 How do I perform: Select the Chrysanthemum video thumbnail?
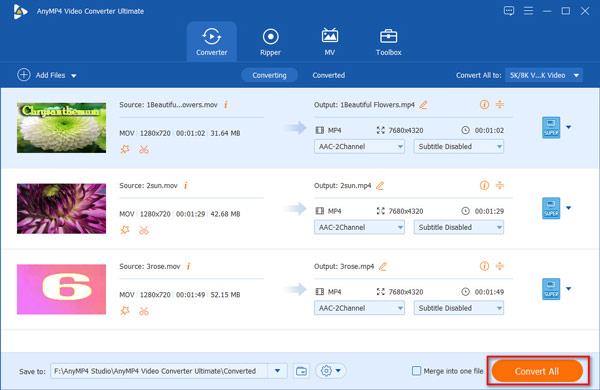(61, 127)
